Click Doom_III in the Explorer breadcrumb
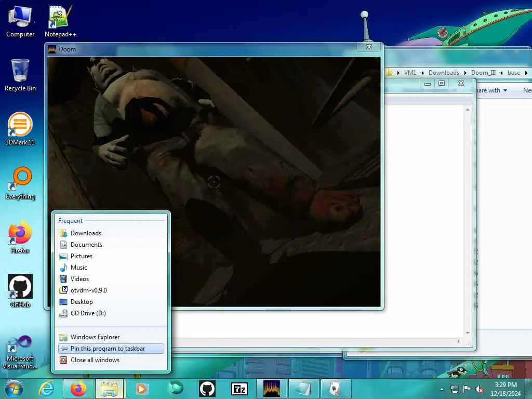The width and height of the screenshot is (532, 399). 483,73
